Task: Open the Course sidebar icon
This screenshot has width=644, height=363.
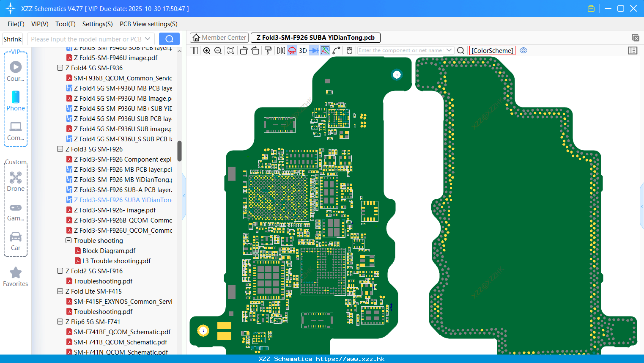Action: coord(16,71)
